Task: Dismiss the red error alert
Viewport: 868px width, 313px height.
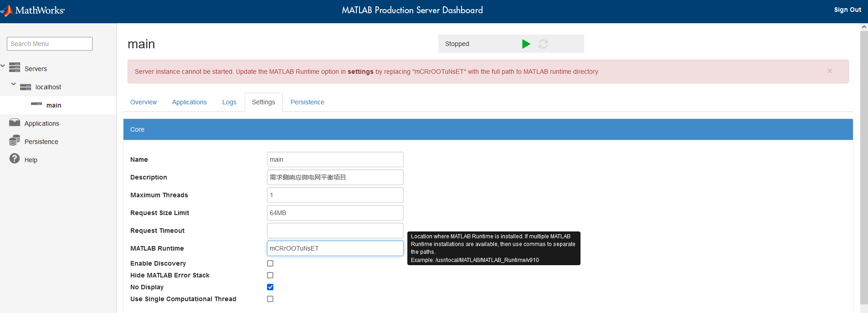Action: click(x=830, y=71)
